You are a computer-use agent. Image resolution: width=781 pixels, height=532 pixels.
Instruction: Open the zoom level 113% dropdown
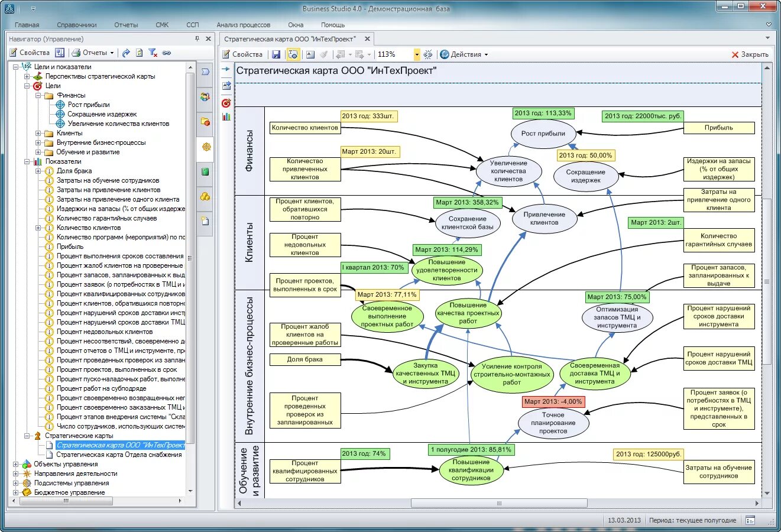click(x=416, y=54)
